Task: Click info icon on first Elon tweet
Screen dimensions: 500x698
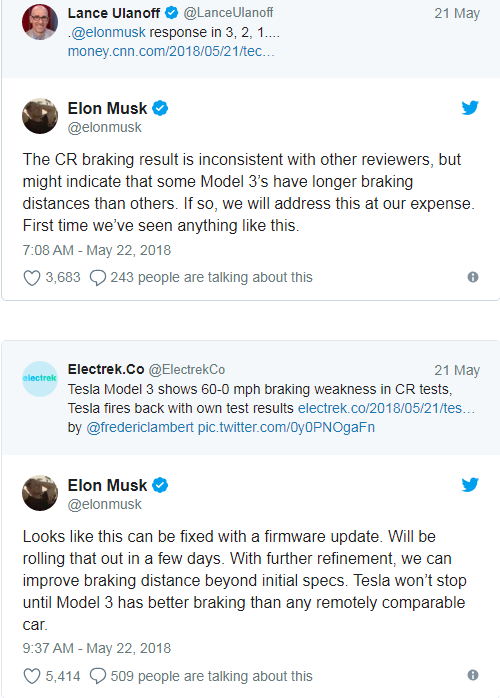Action: pyautogui.click(x=473, y=277)
